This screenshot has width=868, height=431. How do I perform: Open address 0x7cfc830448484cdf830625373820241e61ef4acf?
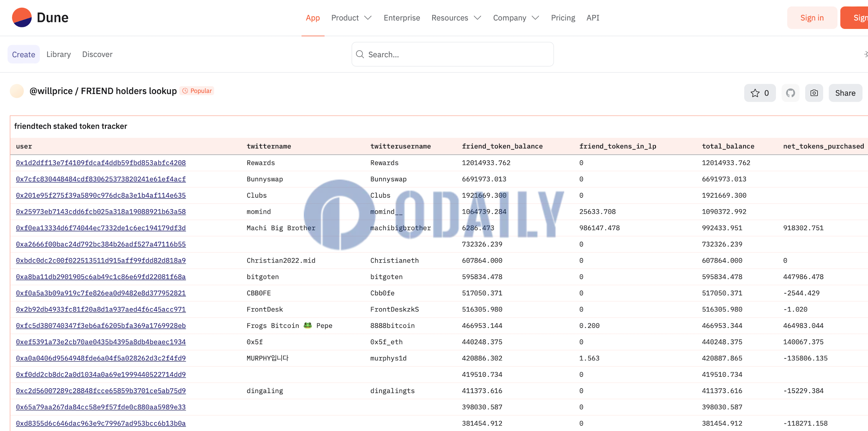[101, 179]
